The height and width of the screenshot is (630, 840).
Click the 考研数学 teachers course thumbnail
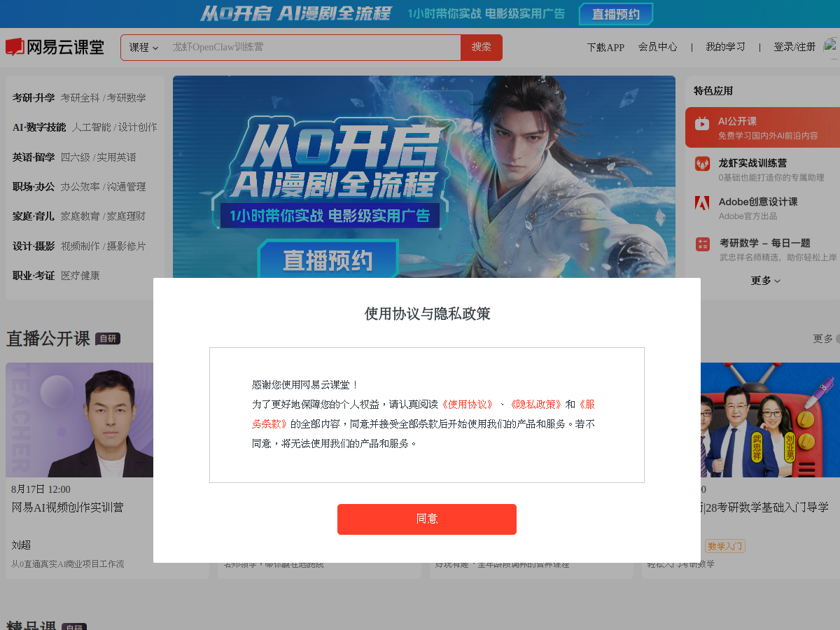(770, 420)
